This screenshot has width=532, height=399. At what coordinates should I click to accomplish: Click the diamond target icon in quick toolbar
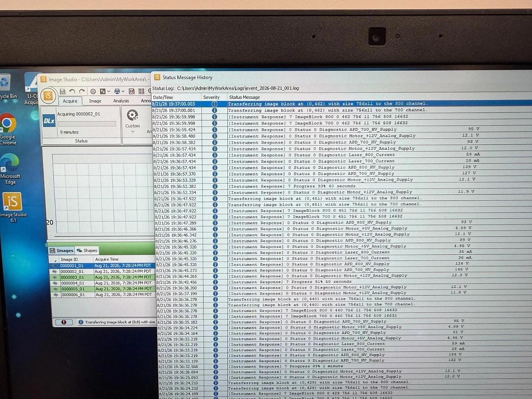[x=93, y=91]
